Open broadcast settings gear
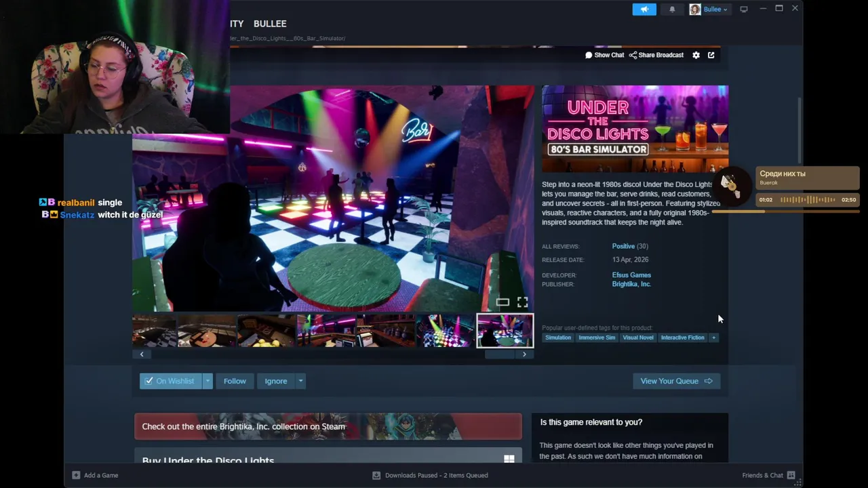Viewport: 868px width, 488px height. [x=696, y=55]
